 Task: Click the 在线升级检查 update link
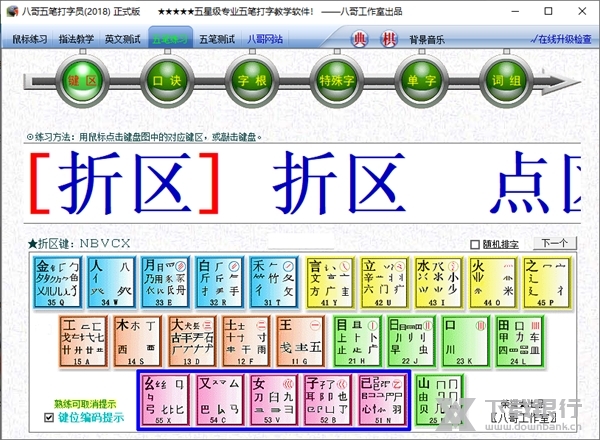pos(561,39)
